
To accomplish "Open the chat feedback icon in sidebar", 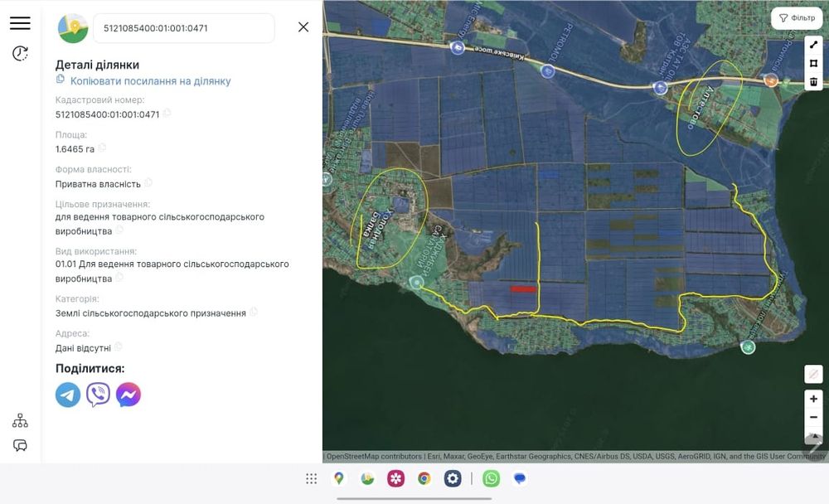I will (x=20, y=446).
